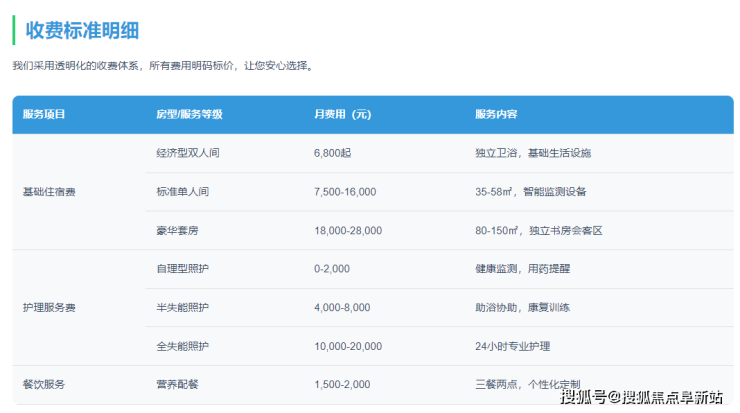Click the 豪华套房 room type

[x=177, y=231]
